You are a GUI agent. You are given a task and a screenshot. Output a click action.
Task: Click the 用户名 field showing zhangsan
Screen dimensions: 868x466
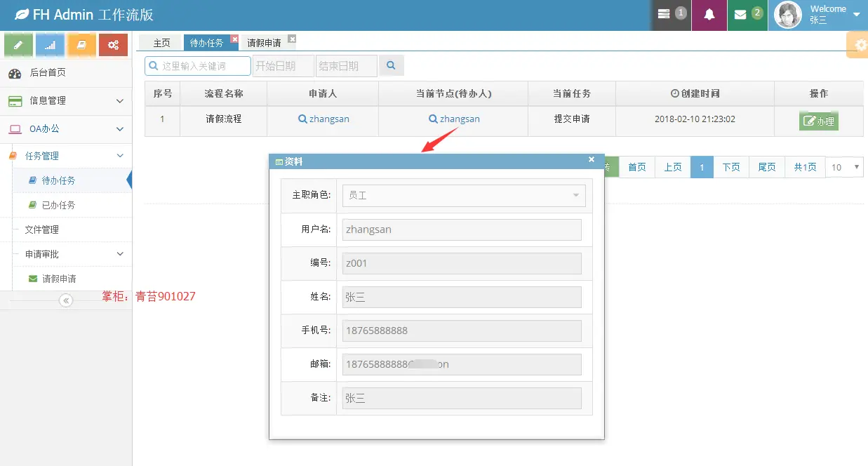point(462,229)
